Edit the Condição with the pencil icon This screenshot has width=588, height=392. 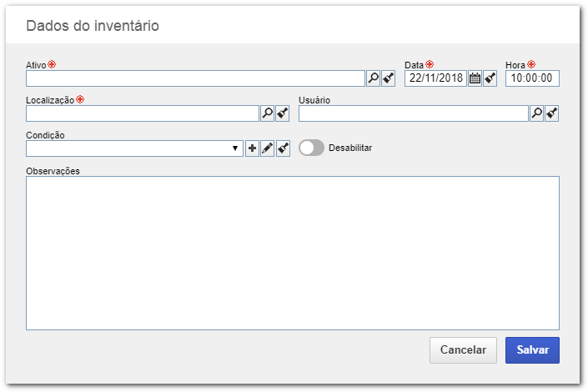pyautogui.click(x=268, y=148)
